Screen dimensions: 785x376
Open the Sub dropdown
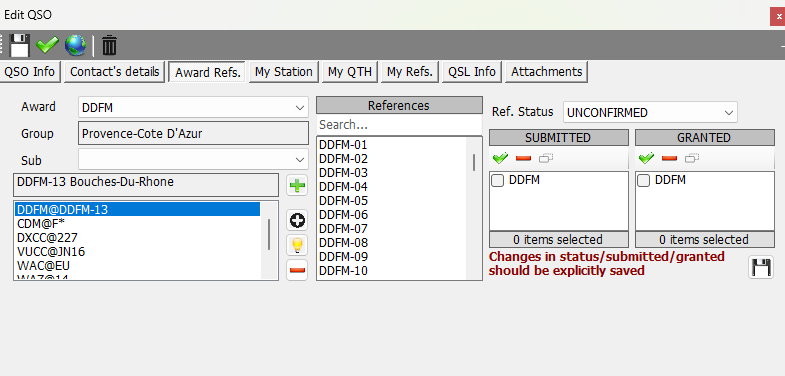click(x=193, y=160)
